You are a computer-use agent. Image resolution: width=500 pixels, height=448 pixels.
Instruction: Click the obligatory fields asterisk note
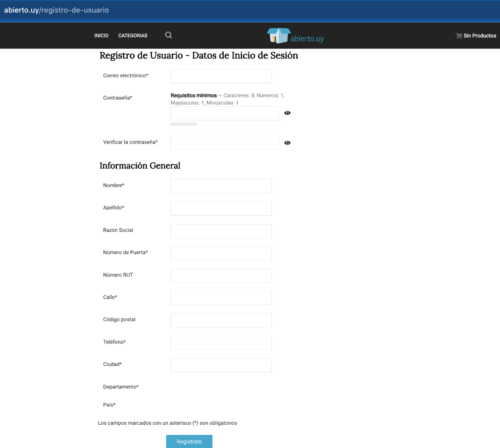(x=168, y=423)
